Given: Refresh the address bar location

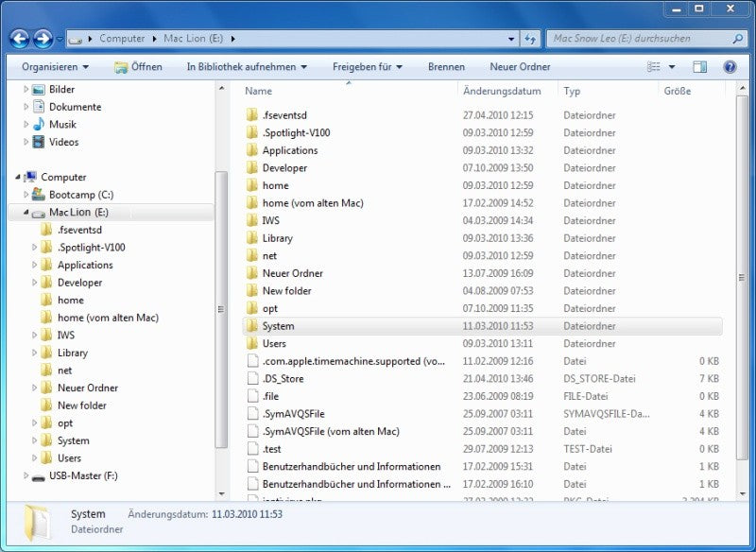Looking at the screenshot, I should (x=530, y=39).
